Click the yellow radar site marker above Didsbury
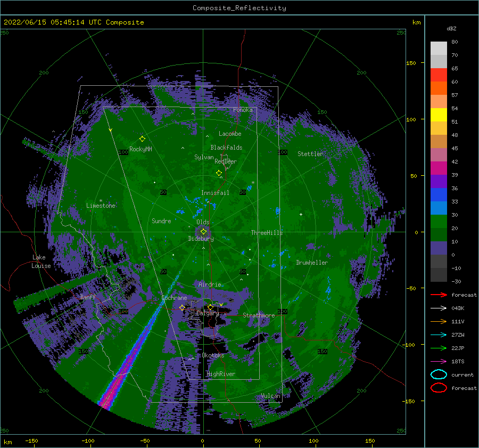 [203, 232]
